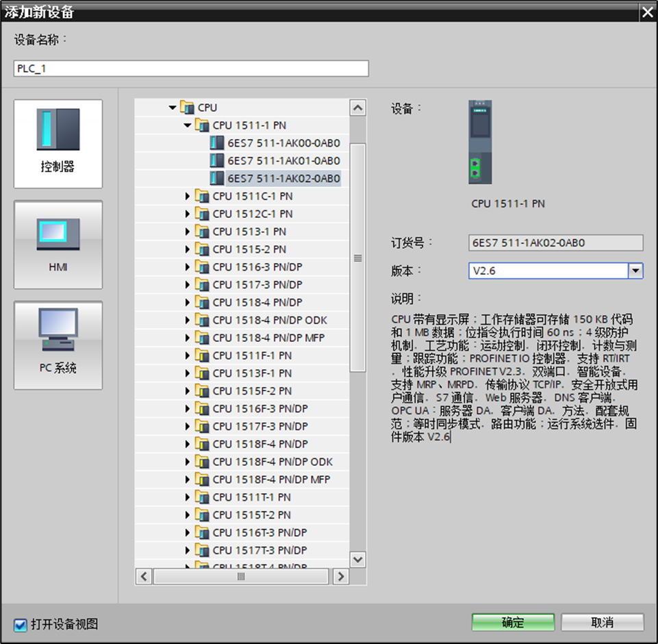This screenshot has width=658, height=644.
Task: Click the CPU 1518-4 PN/DP ODK folder icon
Action: [x=202, y=321]
